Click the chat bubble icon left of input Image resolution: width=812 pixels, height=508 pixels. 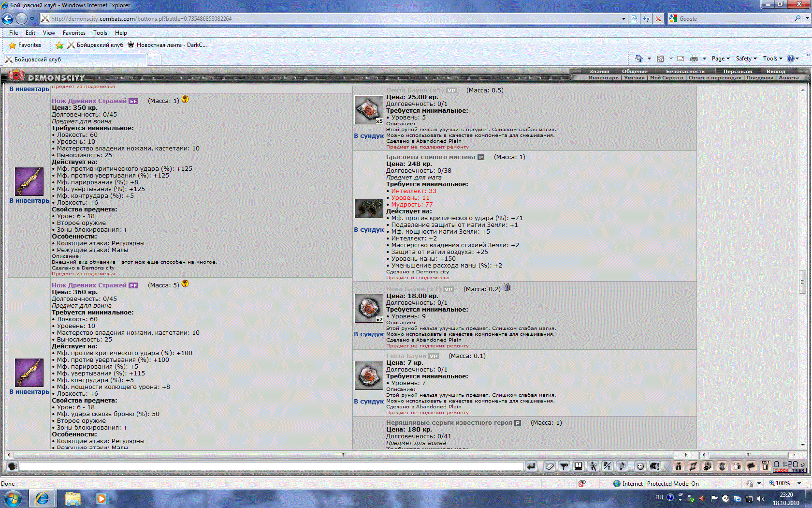(x=13, y=466)
